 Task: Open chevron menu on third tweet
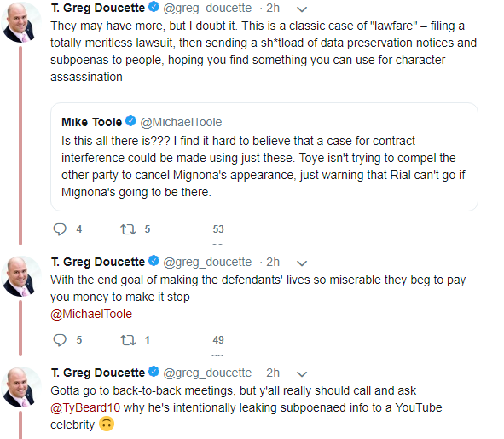(x=302, y=374)
